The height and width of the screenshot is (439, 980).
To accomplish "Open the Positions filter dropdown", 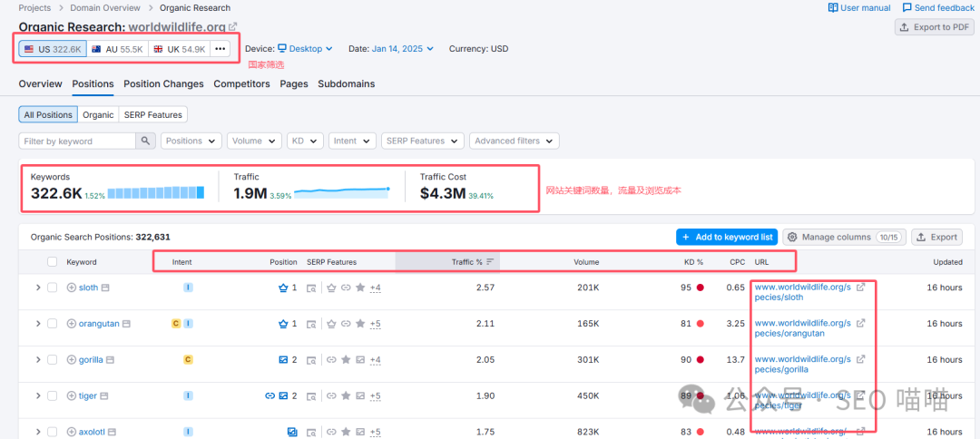I will pos(191,141).
